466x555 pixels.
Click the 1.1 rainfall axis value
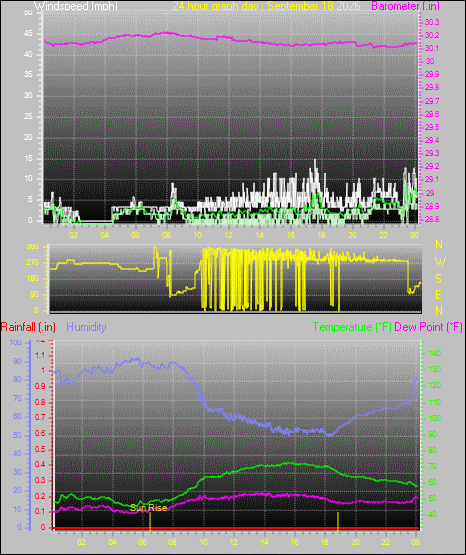point(40,355)
